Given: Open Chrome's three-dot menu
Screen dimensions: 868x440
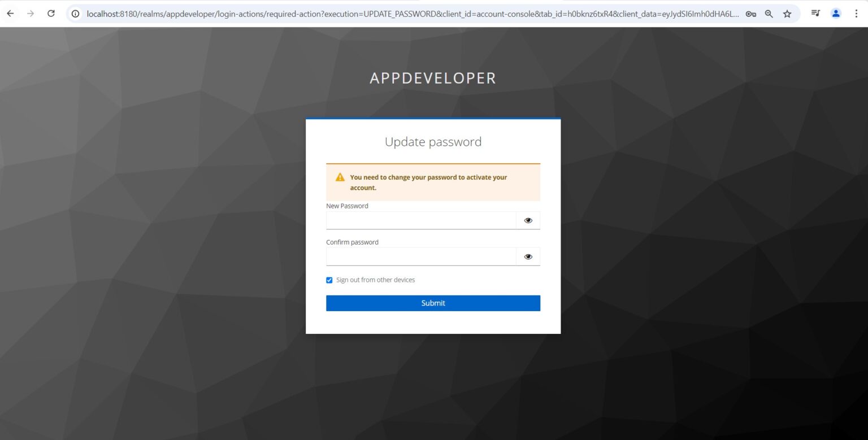Looking at the screenshot, I should (857, 13).
